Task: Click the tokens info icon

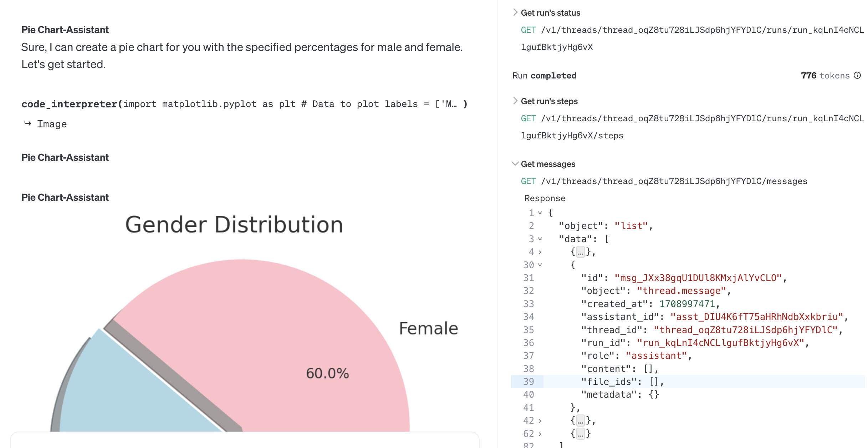Action: click(857, 75)
